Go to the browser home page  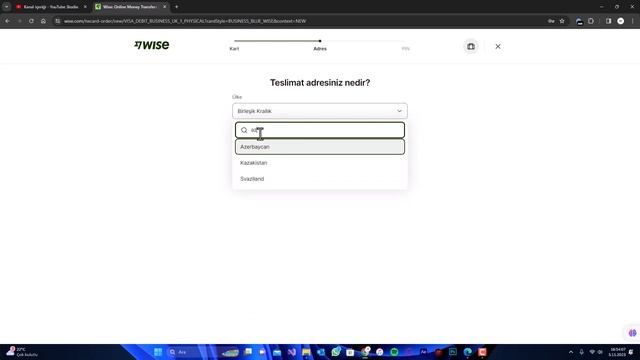43,21
